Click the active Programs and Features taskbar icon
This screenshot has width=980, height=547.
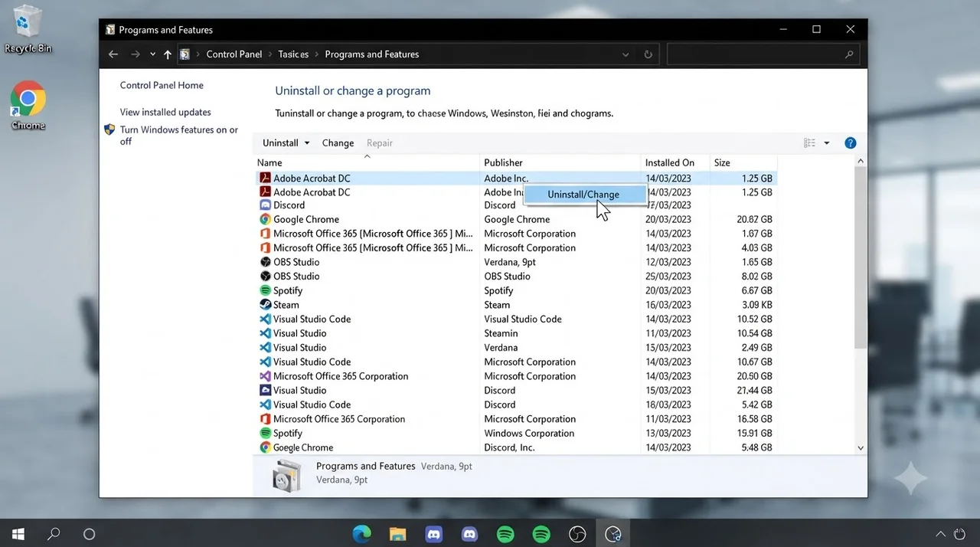(613, 534)
